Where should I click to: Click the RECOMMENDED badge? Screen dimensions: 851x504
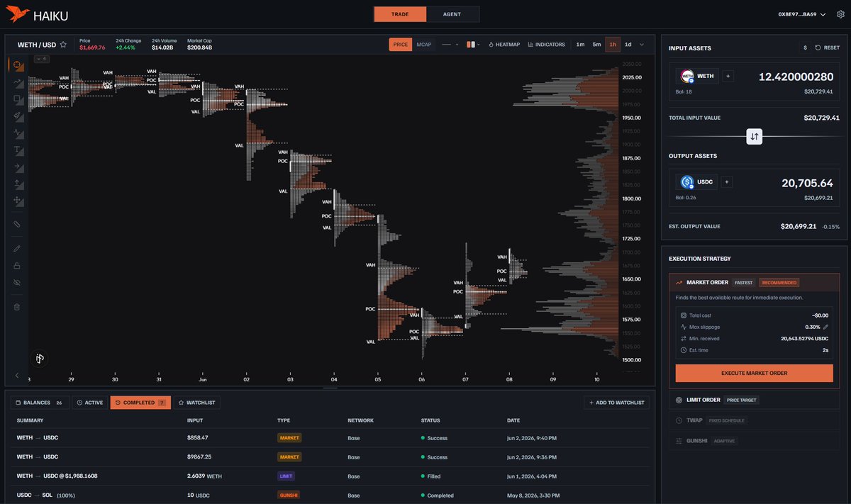[779, 282]
